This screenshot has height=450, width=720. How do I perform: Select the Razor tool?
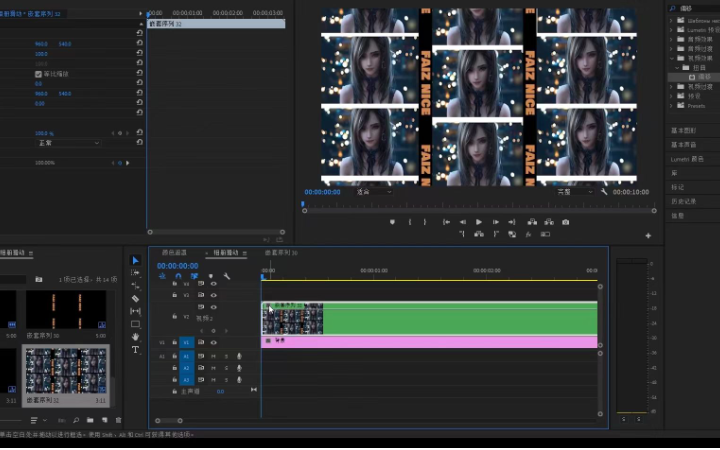[135, 298]
